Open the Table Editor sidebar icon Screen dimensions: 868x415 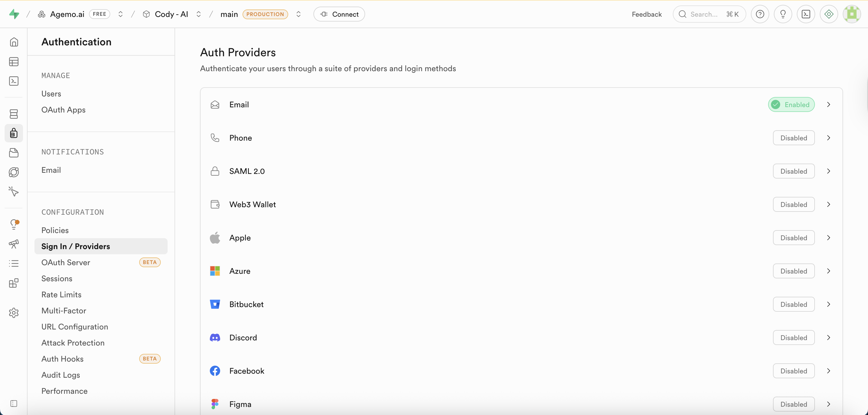[x=14, y=62]
